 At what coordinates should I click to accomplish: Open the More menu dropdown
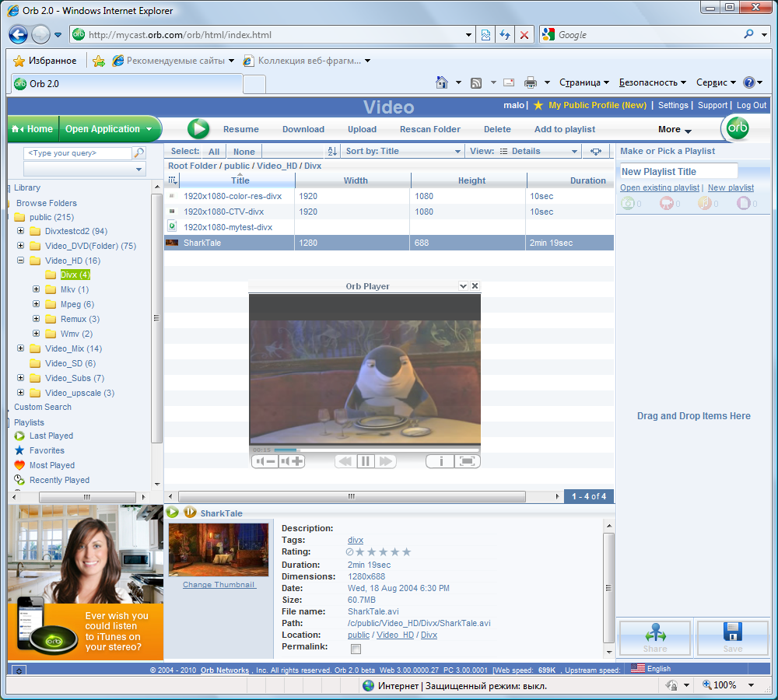pos(675,129)
